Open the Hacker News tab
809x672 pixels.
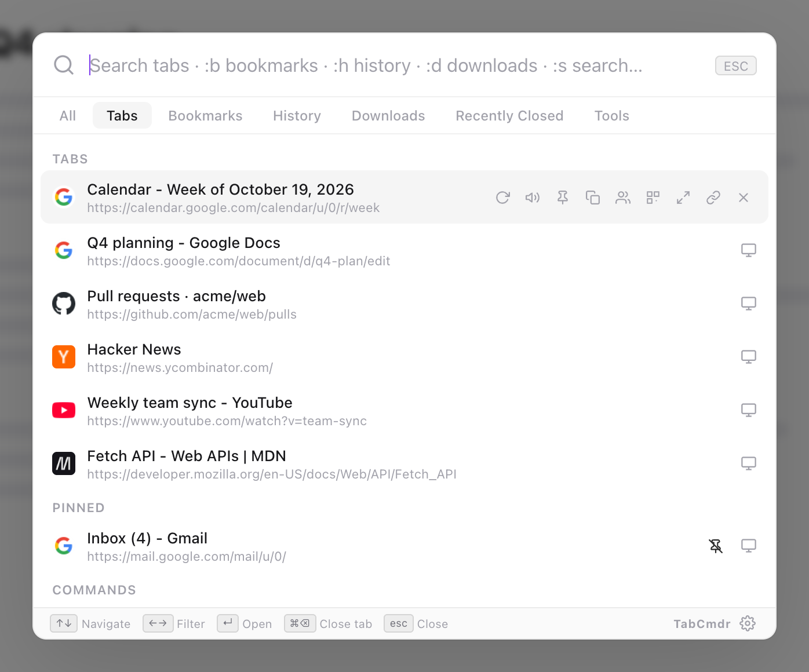tap(404, 357)
